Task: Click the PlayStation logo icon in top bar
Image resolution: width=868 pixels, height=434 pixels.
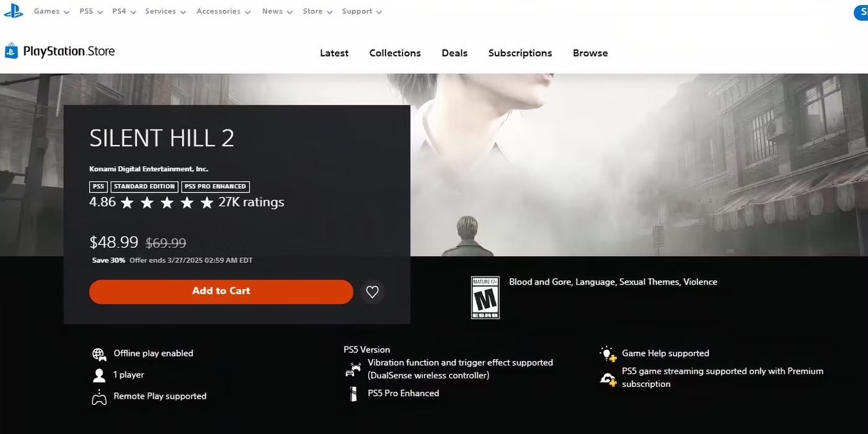Action: [13, 11]
